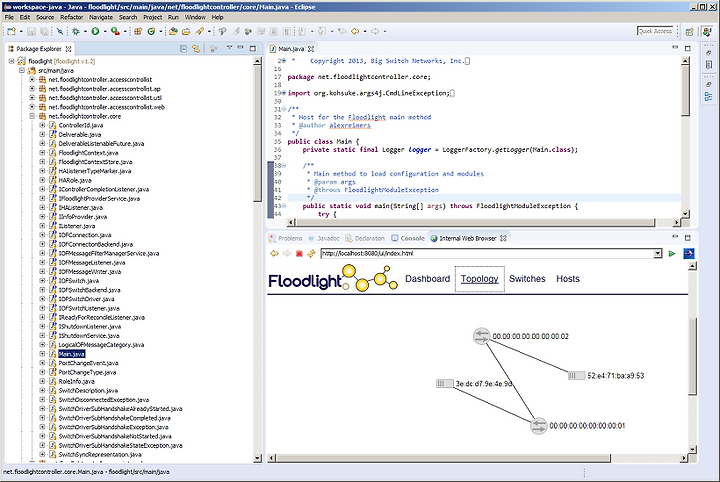The height and width of the screenshot is (482, 720).
Task: Collapse the src/main/java folder
Action: point(21,70)
